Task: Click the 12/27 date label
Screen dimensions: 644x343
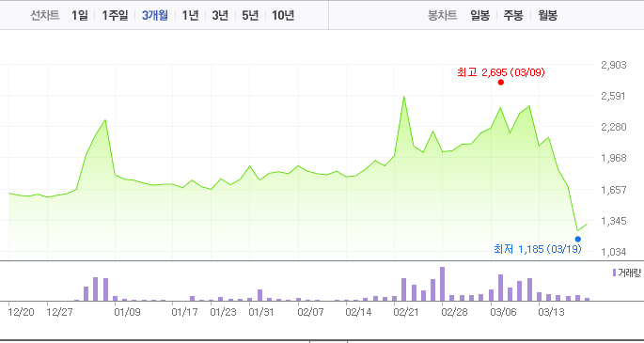Action: [x=60, y=312]
